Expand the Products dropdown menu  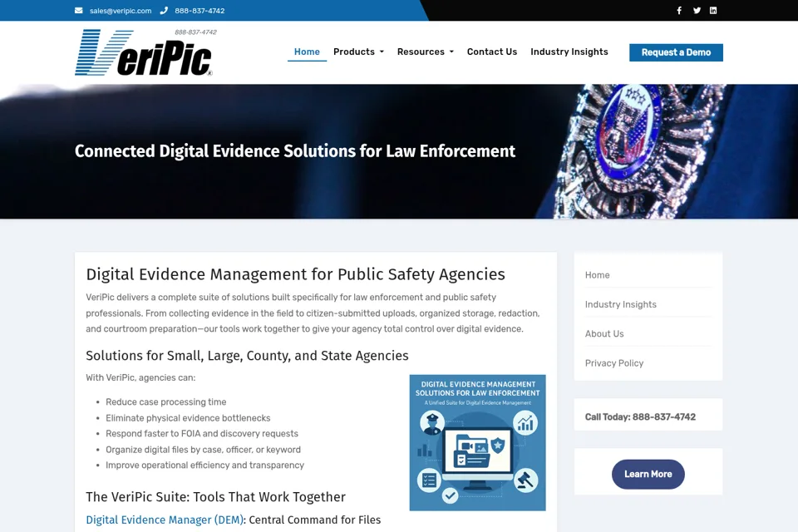tap(359, 52)
